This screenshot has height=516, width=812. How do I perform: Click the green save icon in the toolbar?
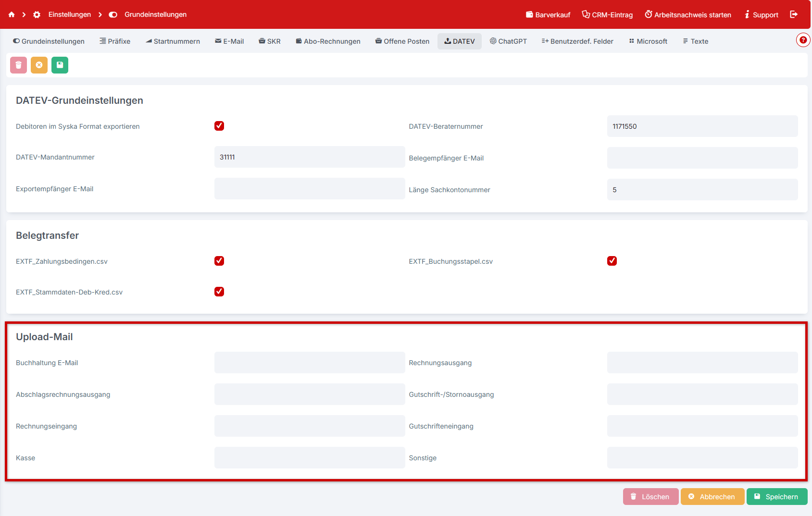tap(60, 65)
